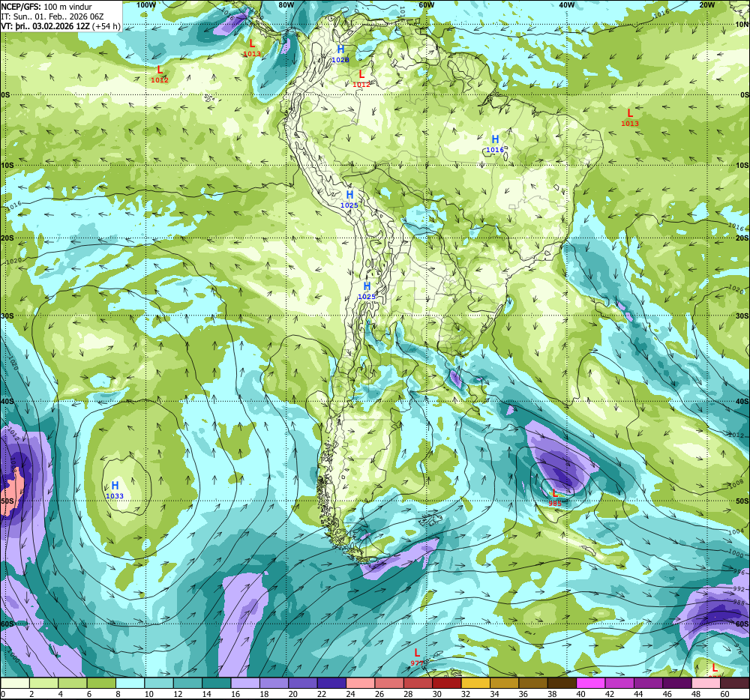Select the L 977 low pressure marker
Viewport: 750px width, 700px height.
tap(417, 657)
